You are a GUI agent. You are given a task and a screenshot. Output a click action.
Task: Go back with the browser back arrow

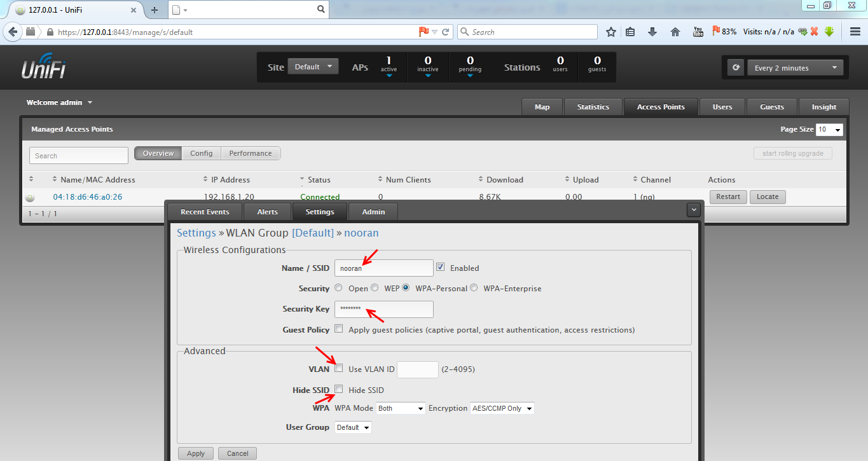click(13, 32)
